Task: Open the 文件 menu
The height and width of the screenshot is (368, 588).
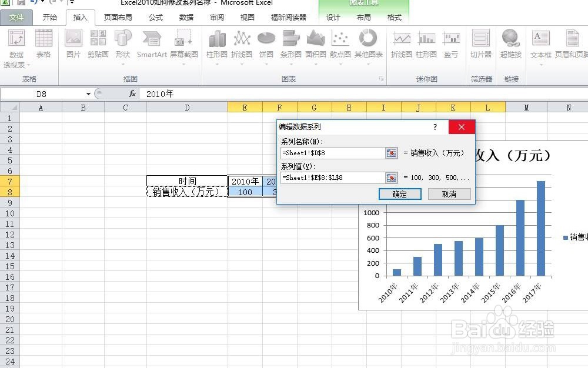Action: tap(17, 17)
